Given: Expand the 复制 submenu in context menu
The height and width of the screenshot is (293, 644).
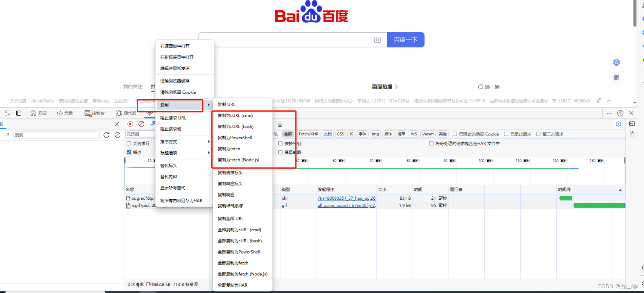Looking at the screenshot, I should pyautogui.click(x=185, y=105).
